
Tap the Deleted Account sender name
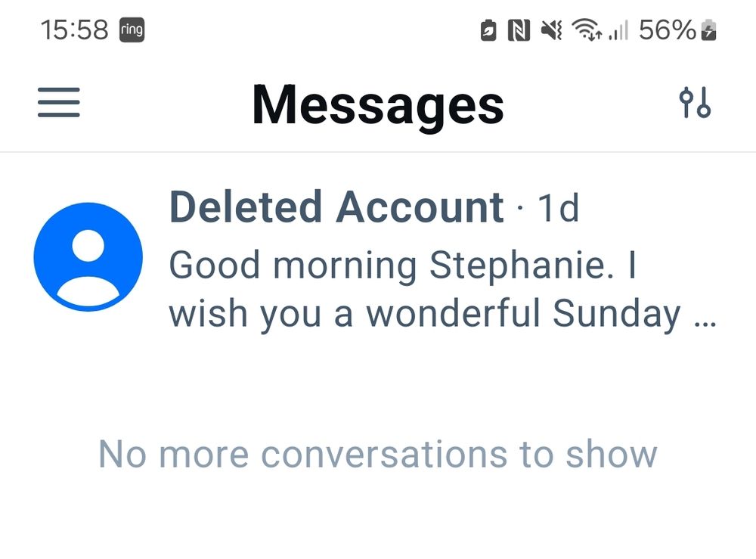point(336,207)
